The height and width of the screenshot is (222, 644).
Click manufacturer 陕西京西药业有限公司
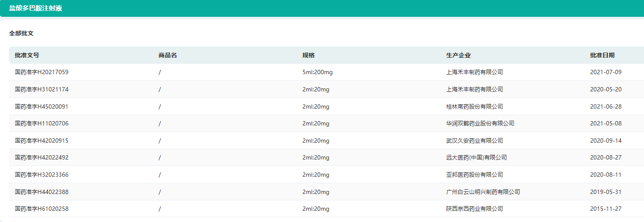point(475,209)
